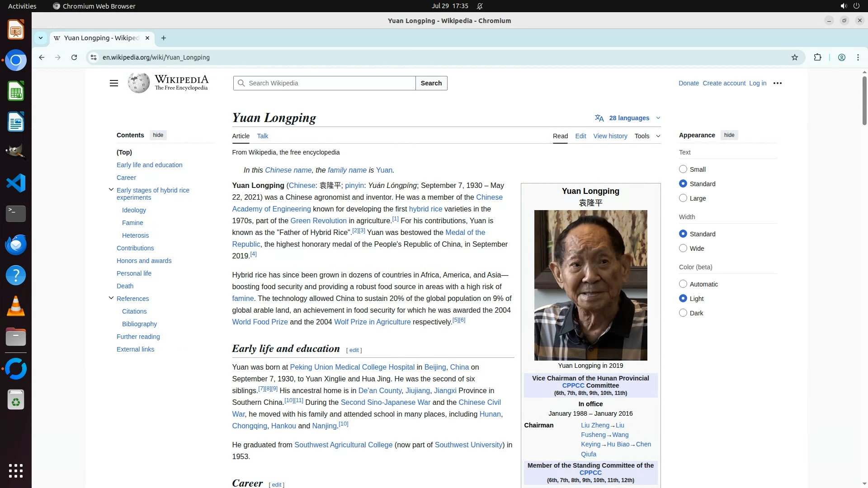Bookmark this page with star icon
The image size is (868, 488).
coord(795,57)
